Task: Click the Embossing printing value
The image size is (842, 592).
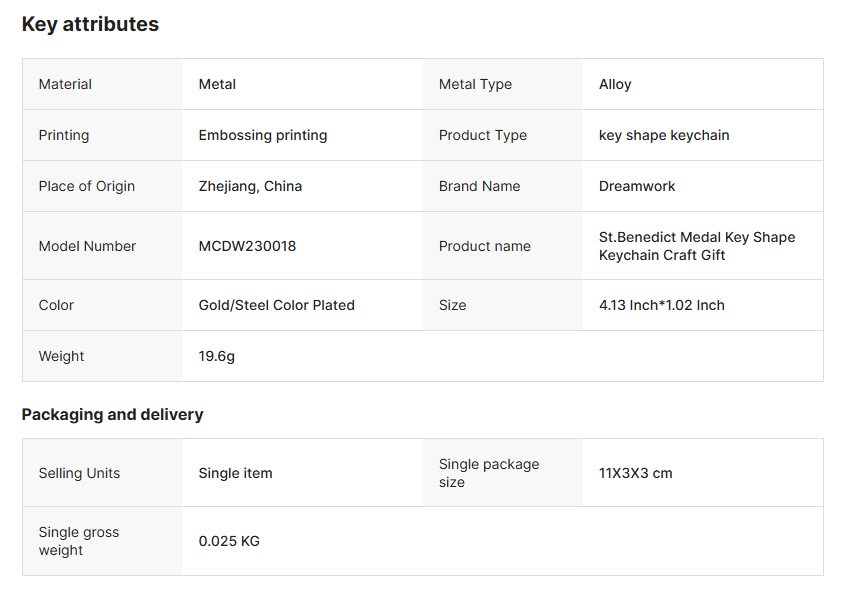Action: pyautogui.click(x=263, y=135)
